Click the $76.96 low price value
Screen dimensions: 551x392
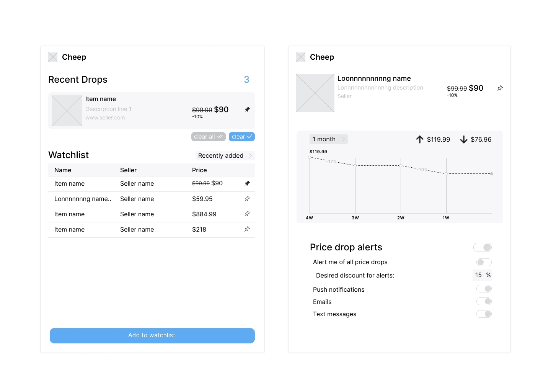pyautogui.click(x=481, y=140)
